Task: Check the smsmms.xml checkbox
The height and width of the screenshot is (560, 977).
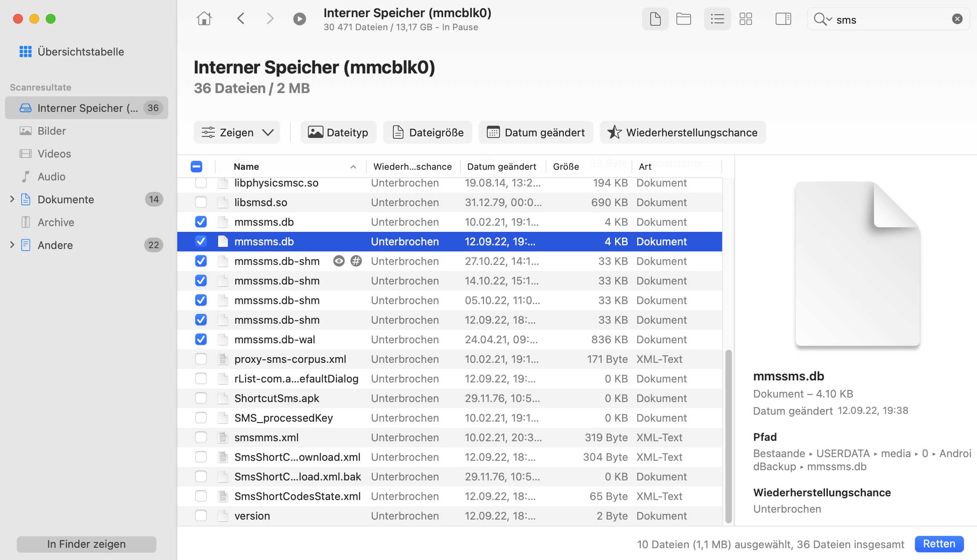Action: click(201, 438)
